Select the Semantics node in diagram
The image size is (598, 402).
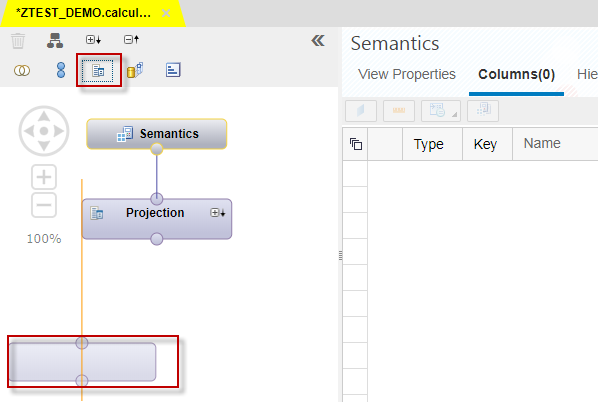pyautogui.click(x=157, y=134)
